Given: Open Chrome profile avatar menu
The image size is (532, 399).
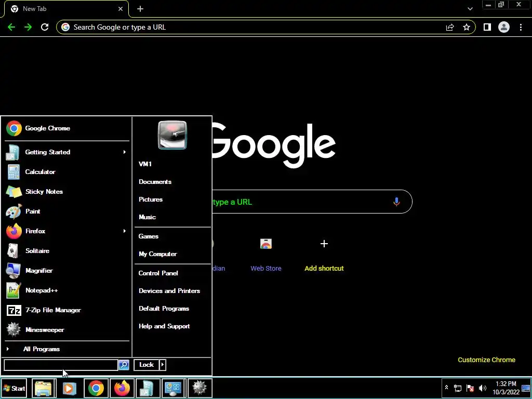Looking at the screenshot, I should 504,27.
